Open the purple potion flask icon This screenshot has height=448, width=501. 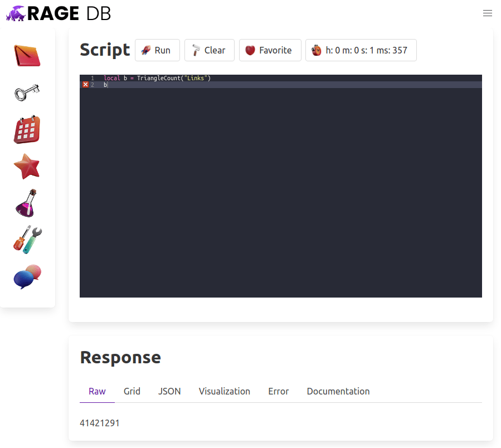coord(27,203)
